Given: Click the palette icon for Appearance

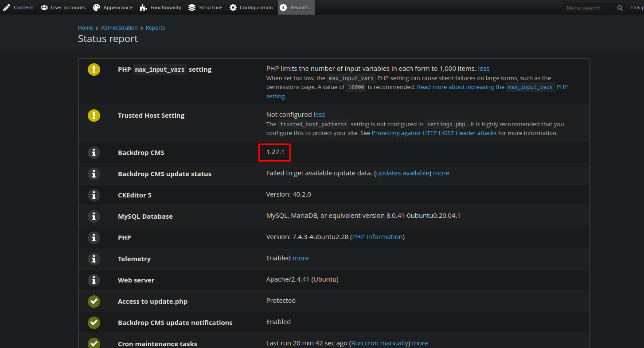Looking at the screenshot, I should pos(97,8).
